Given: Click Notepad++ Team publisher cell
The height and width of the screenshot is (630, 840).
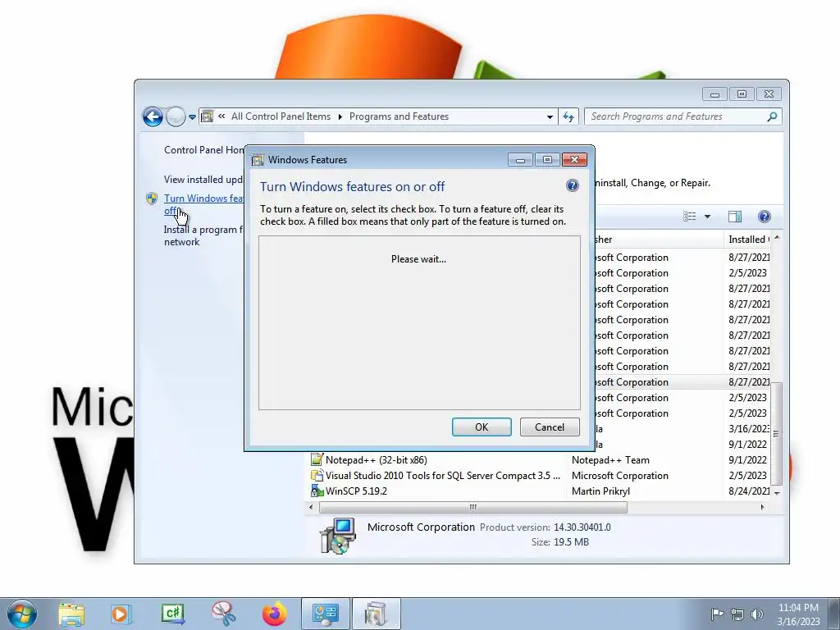Looking at the screenshot, I should 610,459.
